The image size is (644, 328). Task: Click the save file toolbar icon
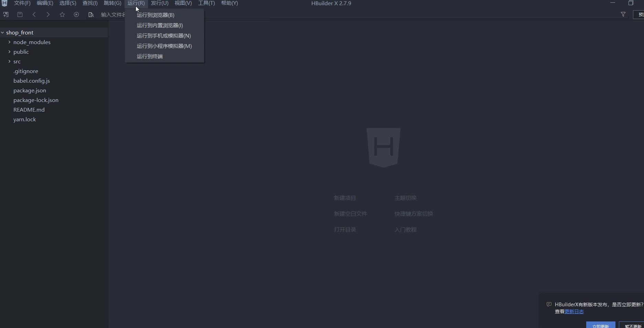pos(20,14)
